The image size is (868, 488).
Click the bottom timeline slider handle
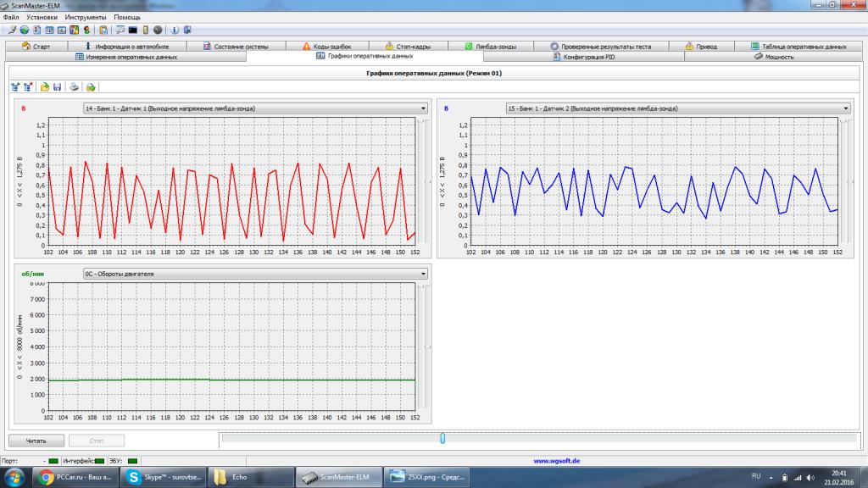tap(442, 438)
